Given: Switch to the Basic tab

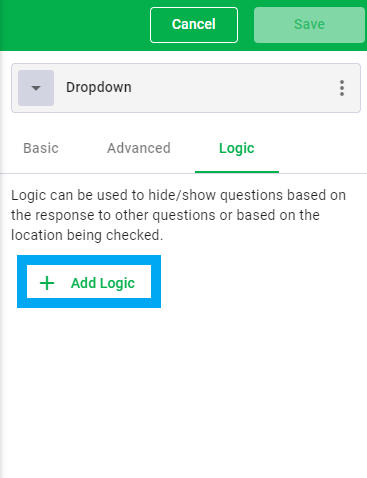Looking at the screenshot, I should [x=41, y=148].
